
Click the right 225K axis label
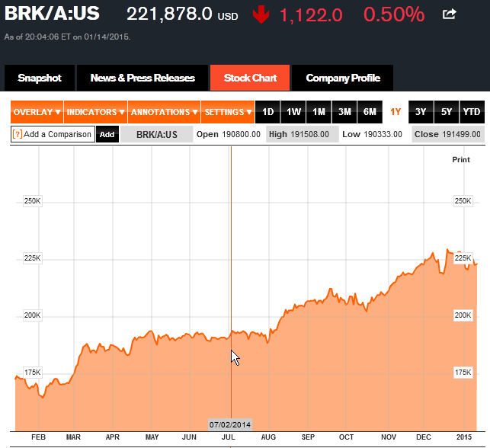pos(463,258)
